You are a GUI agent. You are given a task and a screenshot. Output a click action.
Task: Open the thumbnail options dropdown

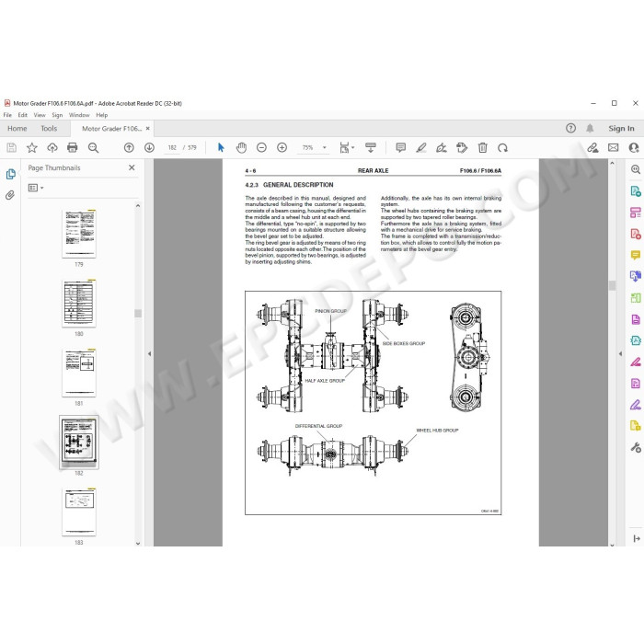(36, 188)
